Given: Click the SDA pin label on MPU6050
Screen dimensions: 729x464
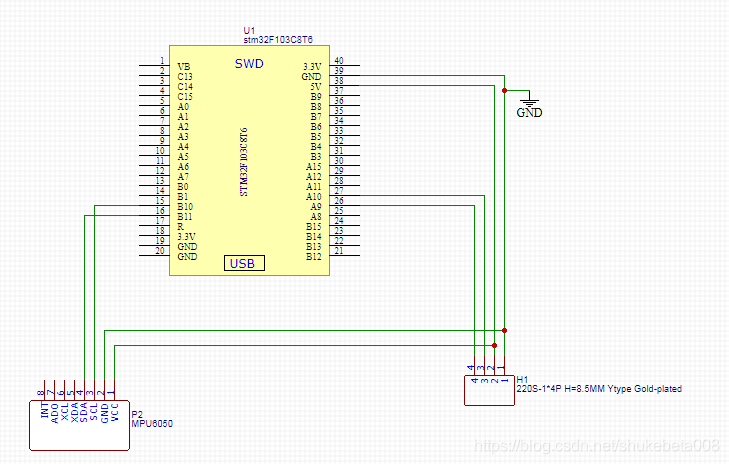Looking at the screenshot, I should point(84,412).
